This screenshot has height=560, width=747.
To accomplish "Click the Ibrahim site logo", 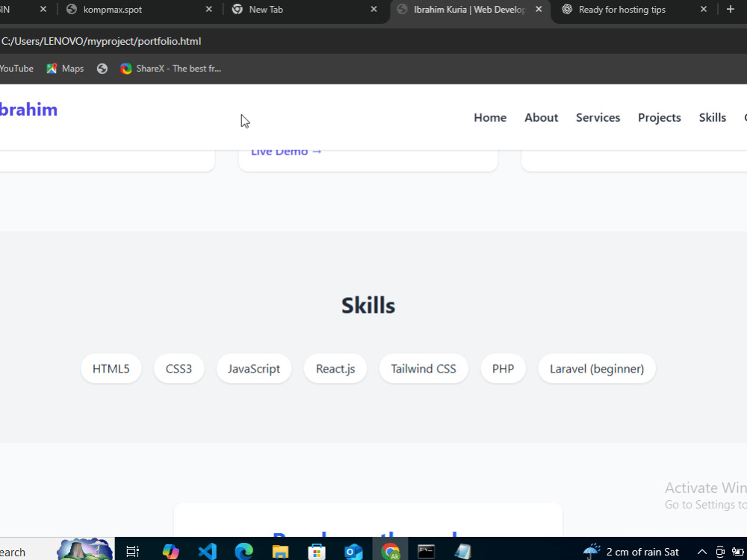I will [28, 110].
